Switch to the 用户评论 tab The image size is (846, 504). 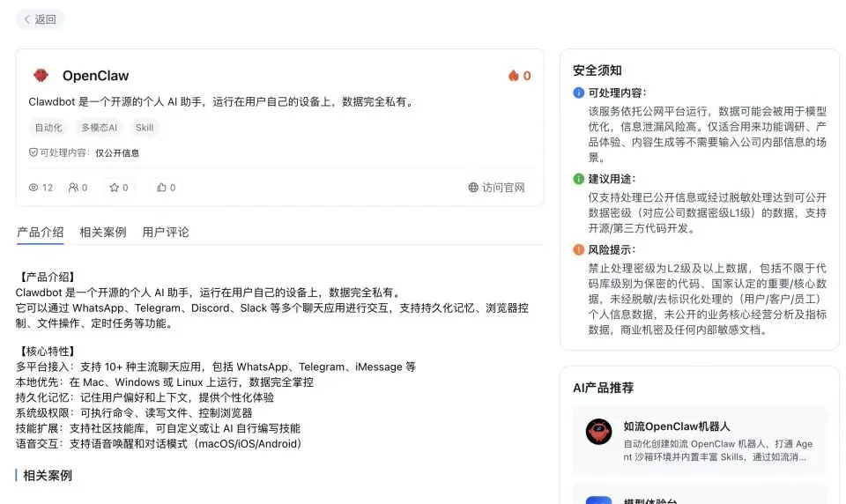point(166,233)
